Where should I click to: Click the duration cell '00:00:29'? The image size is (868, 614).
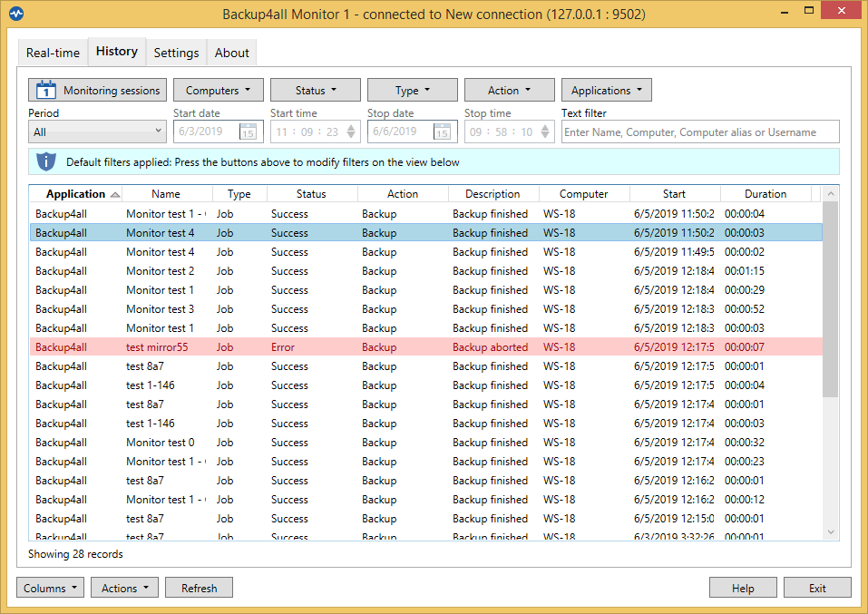pos(745,290)
